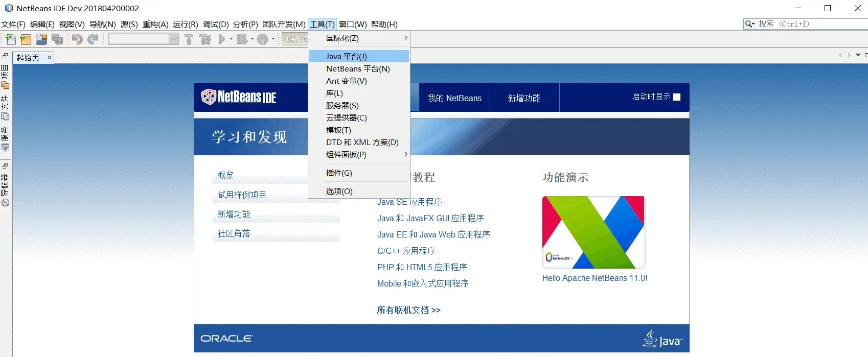Click the Undo arrow icon
The width and height of the screenshot is (868, 357).
[77, 39]
